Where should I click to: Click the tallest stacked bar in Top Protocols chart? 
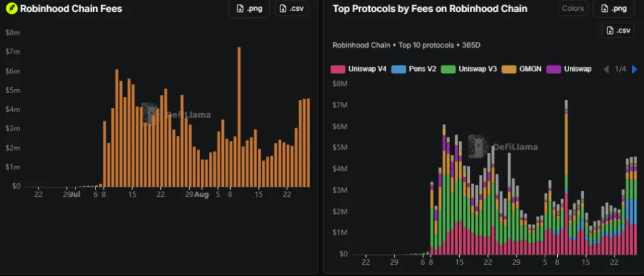coord(566,177)
